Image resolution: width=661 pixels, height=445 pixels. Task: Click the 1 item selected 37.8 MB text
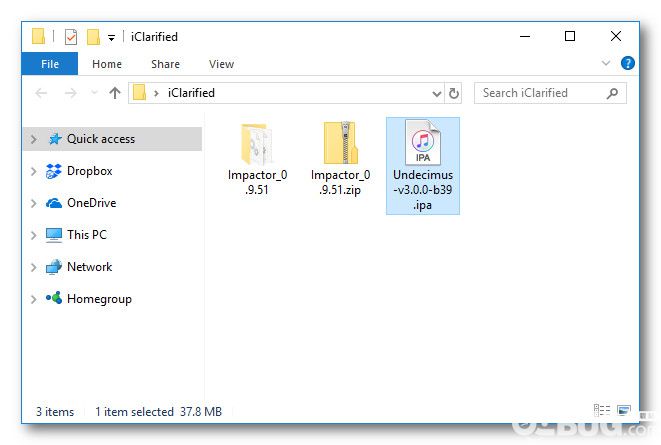click(x=159, y=412)
